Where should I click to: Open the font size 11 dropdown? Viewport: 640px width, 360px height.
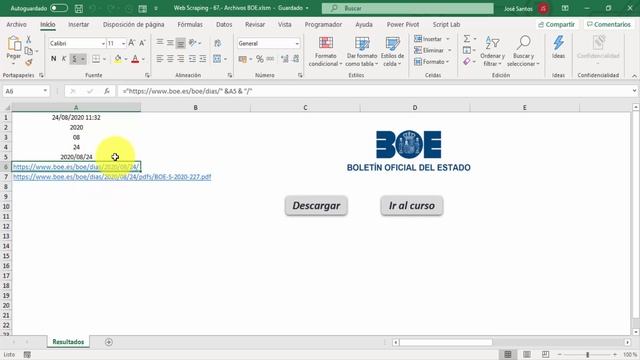pos(123,43)
